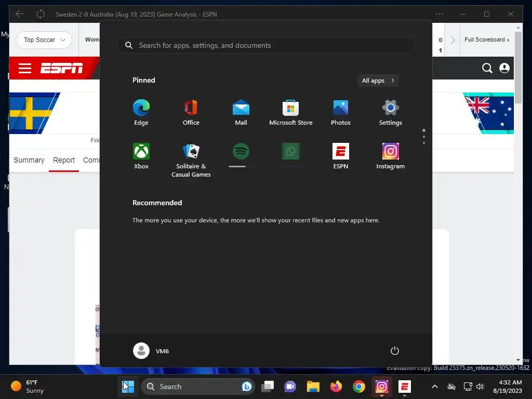The image size is (532, 399).
Task: Click the Sweden flag in ESPN
Action: (x=34, y=113)
